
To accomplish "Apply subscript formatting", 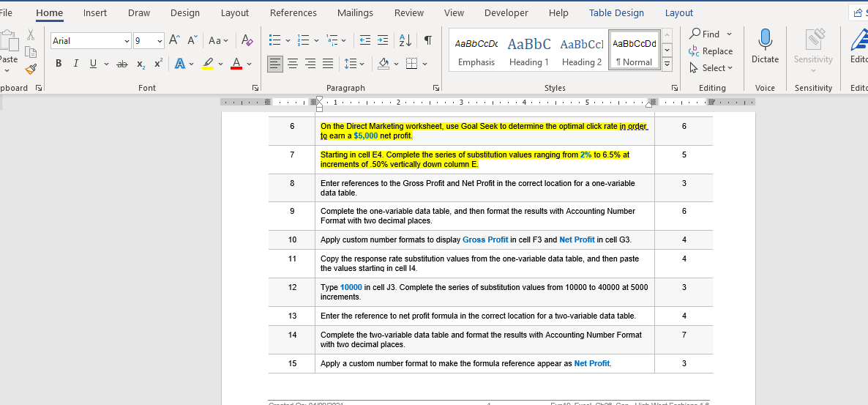I will click(142, 64).
